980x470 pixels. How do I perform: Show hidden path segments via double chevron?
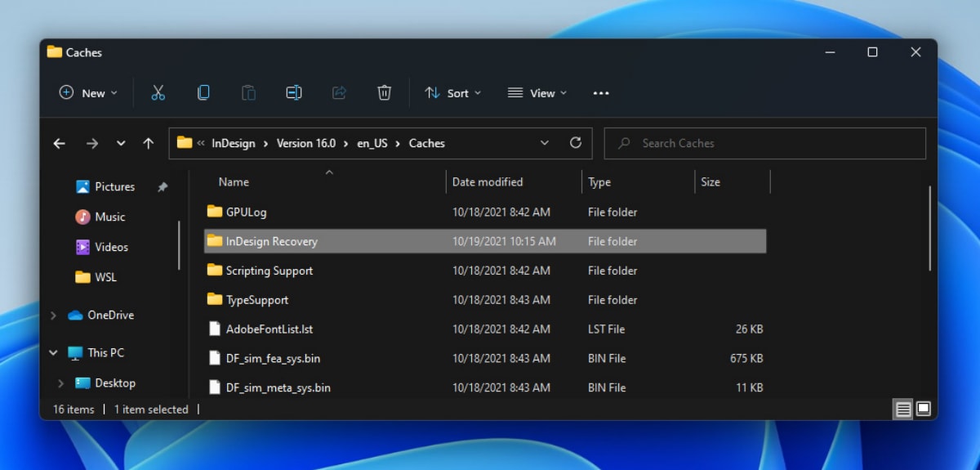coord(201,143)
